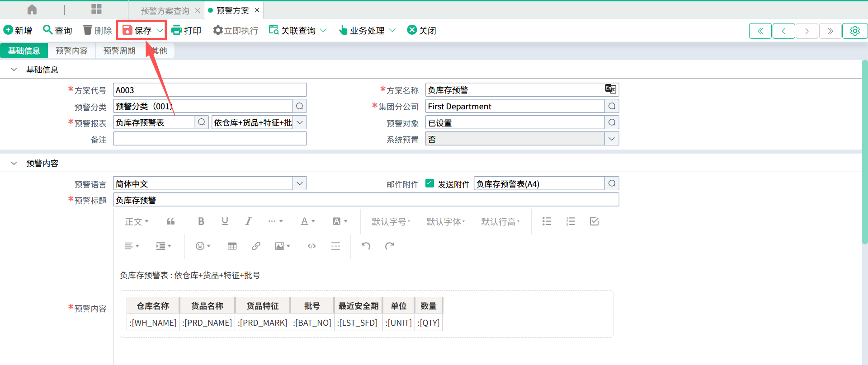
Task: Click the search icon beside 集团分公司
Action: [x=612, y=106]
